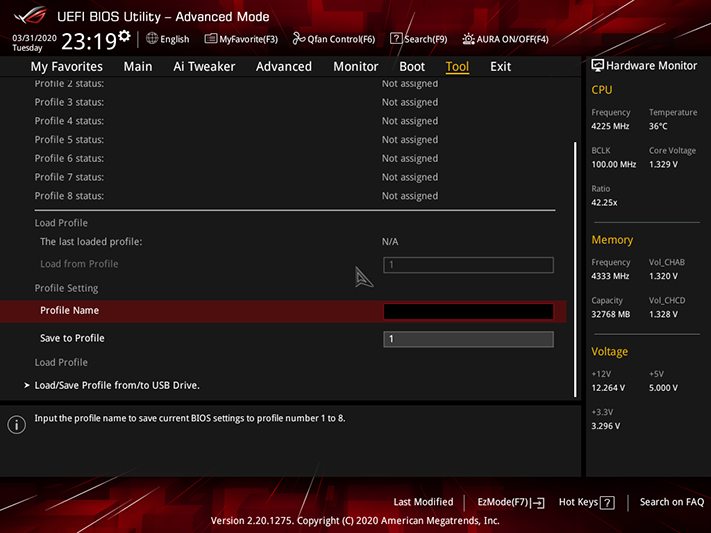
Task: Click the vertical scrollbar of settings list
Action: point(575,269)
